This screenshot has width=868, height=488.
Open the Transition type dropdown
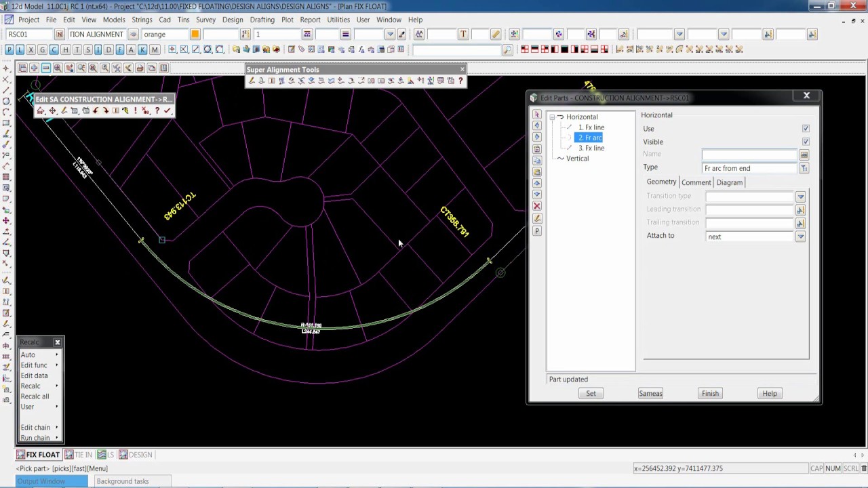pos(800,197)
